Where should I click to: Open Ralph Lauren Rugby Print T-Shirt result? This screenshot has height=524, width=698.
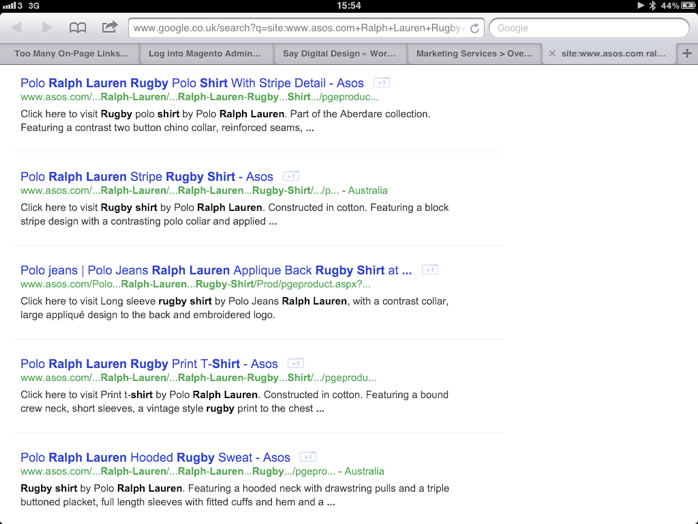coord(149,364)
